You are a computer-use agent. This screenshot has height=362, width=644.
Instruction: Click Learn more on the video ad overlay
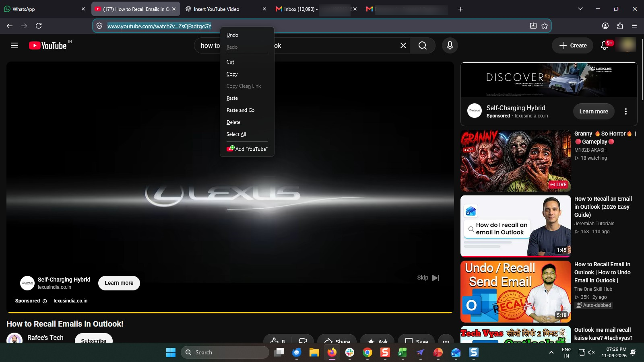119,283
